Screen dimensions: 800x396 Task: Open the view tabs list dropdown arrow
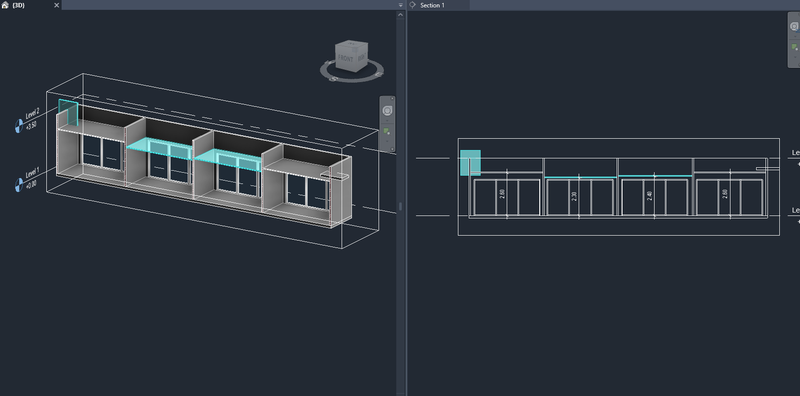point(401,5)
